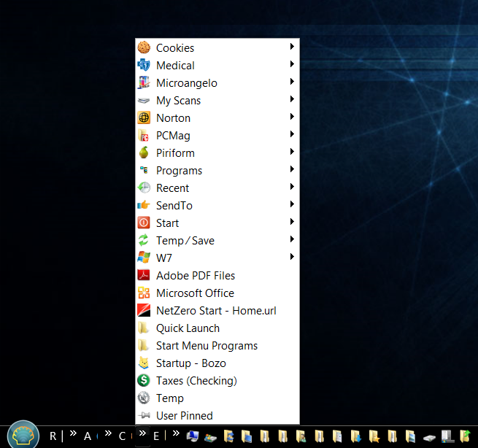The image size is (478, 448).
Task: Expand the Temp / Save submenu arrow
Action: (292, 239)
